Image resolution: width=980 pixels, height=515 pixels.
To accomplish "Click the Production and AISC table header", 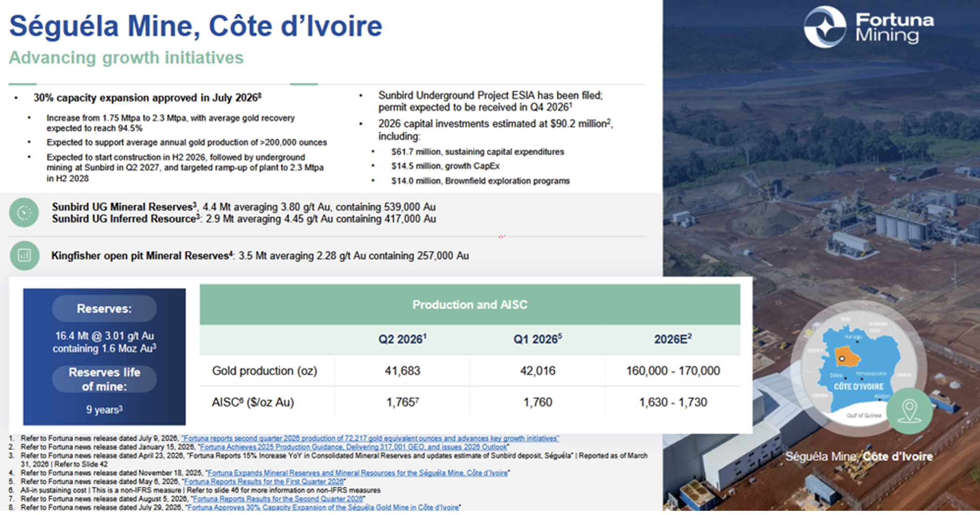I will (470, 305).
